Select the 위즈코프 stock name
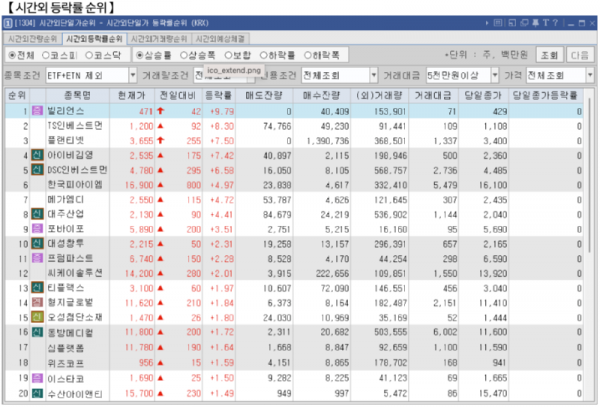 point(65,363)
